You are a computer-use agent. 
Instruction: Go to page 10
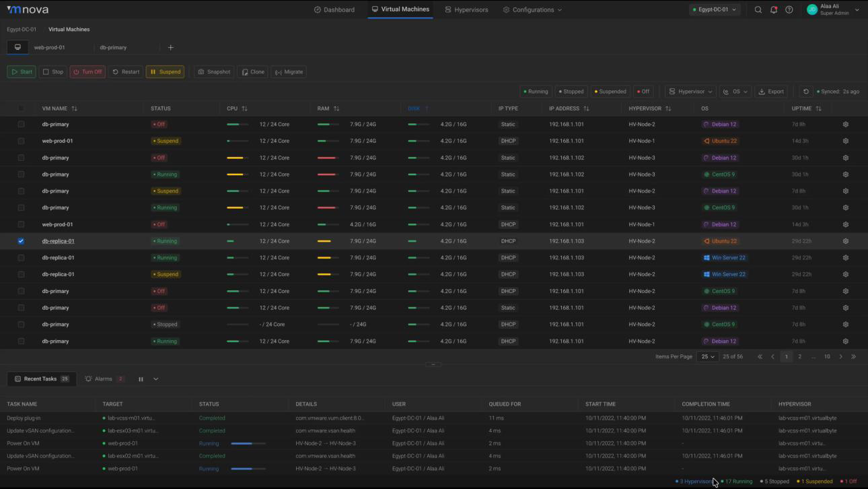pos(827,356)
